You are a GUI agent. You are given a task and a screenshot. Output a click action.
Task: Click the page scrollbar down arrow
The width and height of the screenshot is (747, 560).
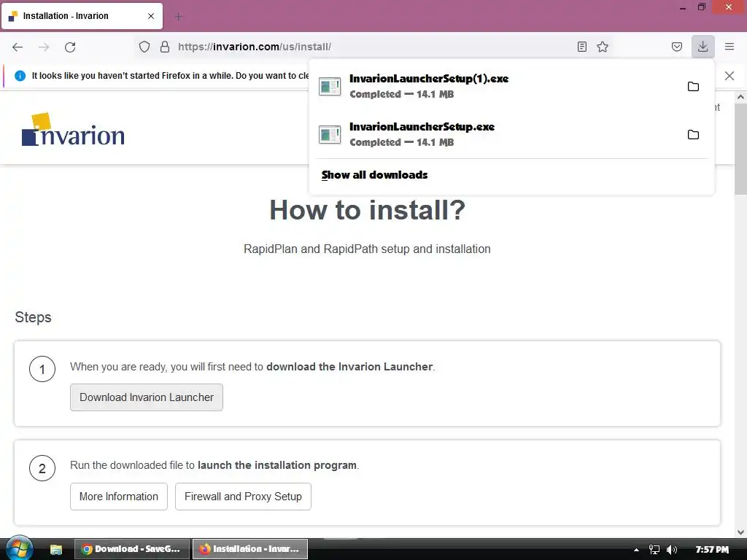coord(740,532)
